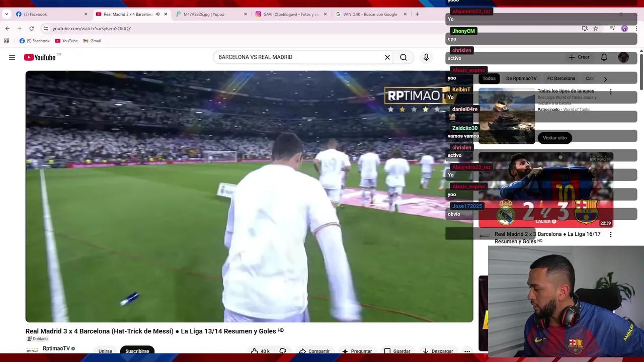Mute the tab using the speaker icon
The image size is (644, 362).
[157, 14]
